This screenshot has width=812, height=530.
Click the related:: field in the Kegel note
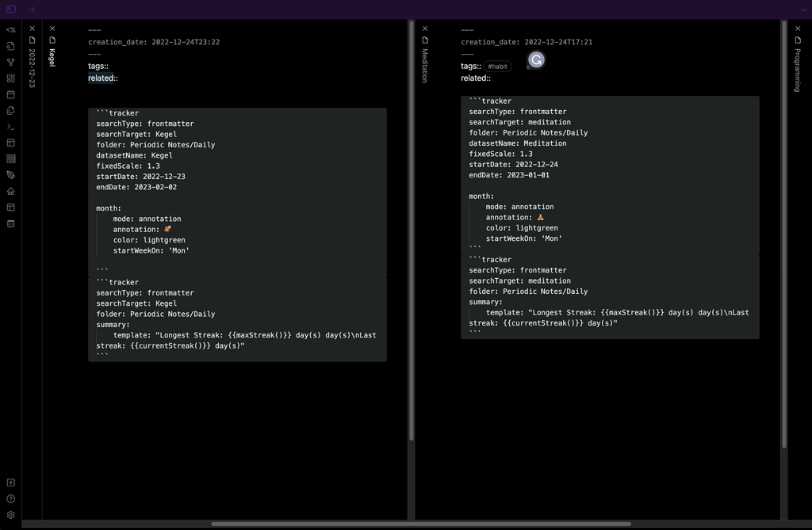(102, 78)
